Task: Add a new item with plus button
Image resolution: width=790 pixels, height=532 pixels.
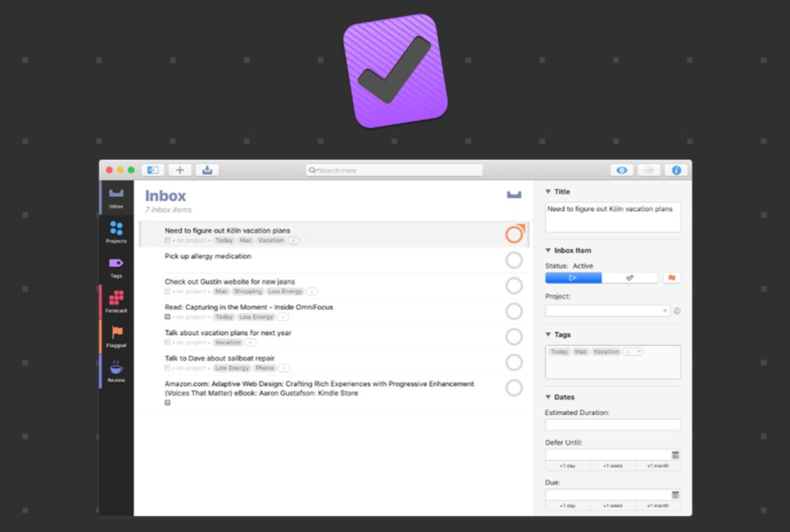Action: (x=180, y=170)
